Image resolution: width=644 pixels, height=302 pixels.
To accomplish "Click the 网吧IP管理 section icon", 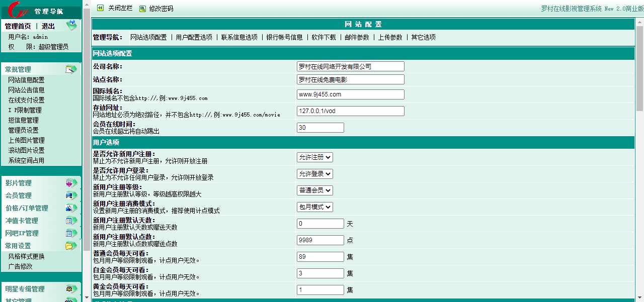I will 71,233.
